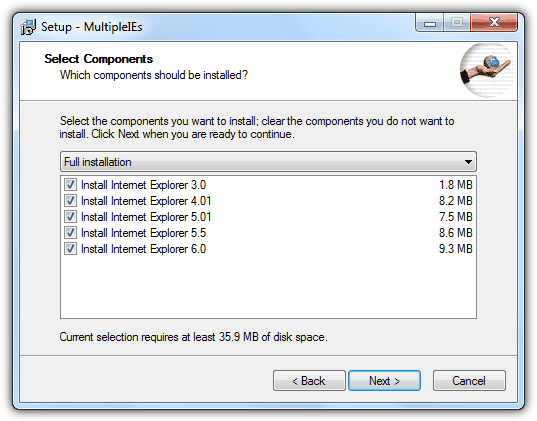
Task: Uncheck the Internet Explorer 5.5 checkbox
Action: coord(71,233)
